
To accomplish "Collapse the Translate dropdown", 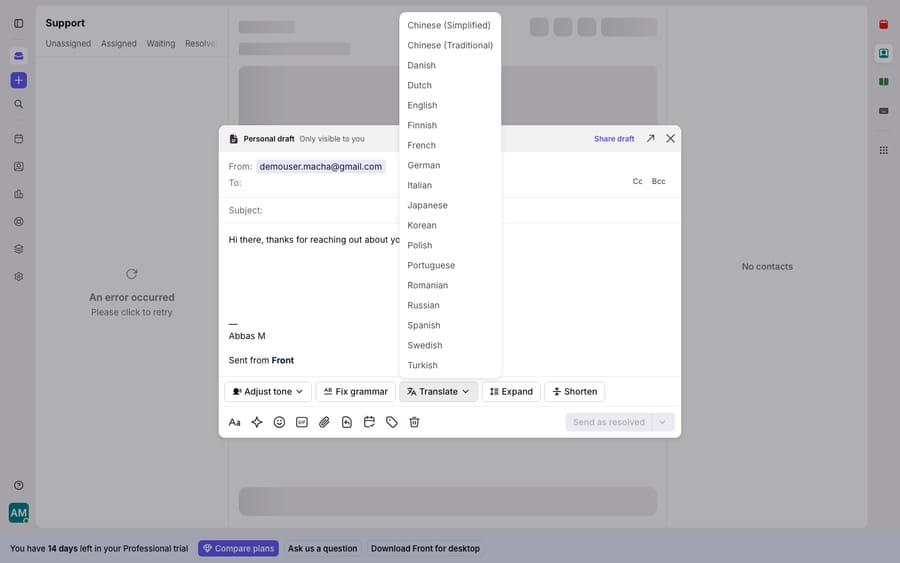I will pyautogui.click(x=439, y=391).
